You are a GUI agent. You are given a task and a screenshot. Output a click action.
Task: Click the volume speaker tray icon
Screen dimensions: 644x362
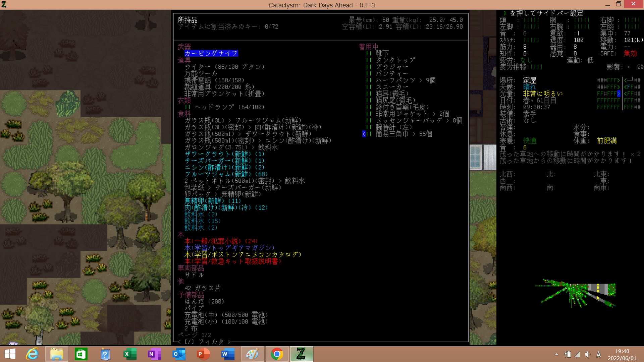click(x=588, y=354)
